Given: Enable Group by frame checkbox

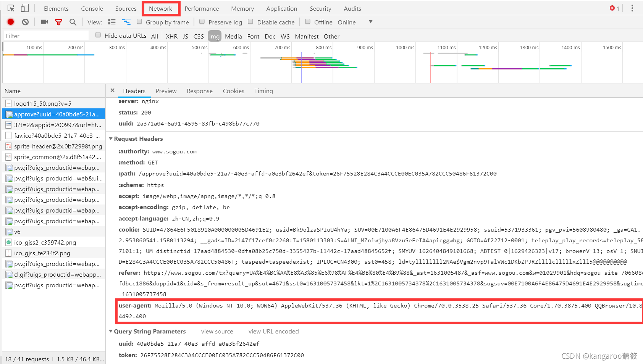Looking at the screenshot, I should coord(139,22).
